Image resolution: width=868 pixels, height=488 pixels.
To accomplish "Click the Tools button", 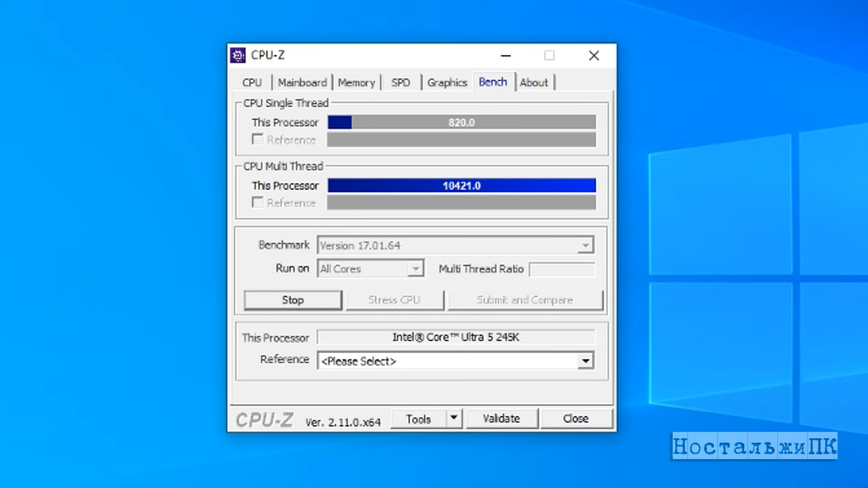I will 418,419.
